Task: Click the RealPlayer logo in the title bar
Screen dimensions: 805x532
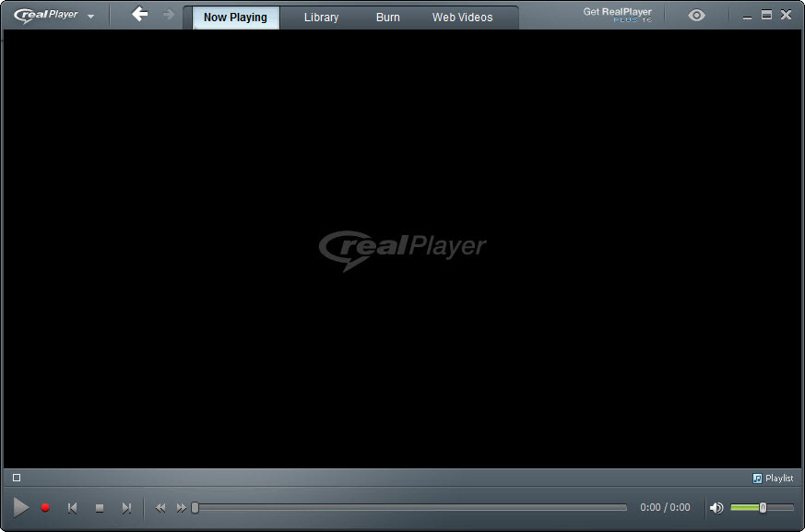Action: (46, 16)
